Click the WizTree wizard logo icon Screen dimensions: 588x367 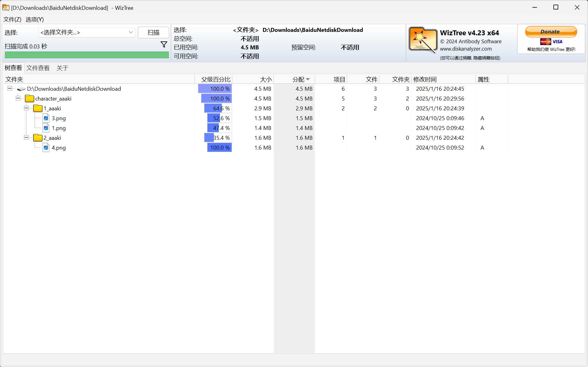click(423, 40)
